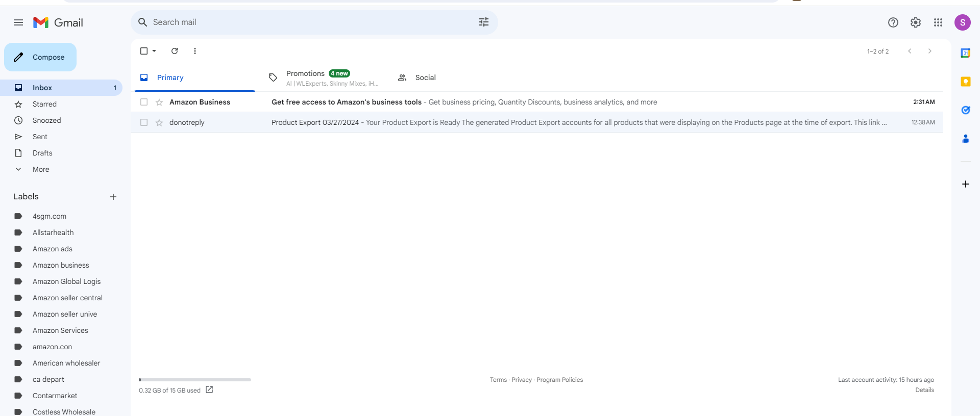The height and width of the screenshot is (416, 980).
Task: Open Contacts side panel
Action: (x=966, y=139)
